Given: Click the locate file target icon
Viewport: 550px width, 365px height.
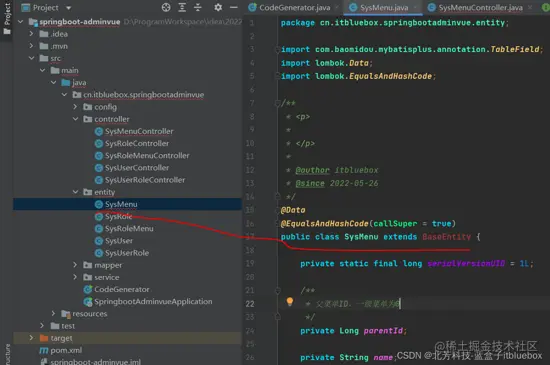Looking at the screenshot, I should point(166,7).
